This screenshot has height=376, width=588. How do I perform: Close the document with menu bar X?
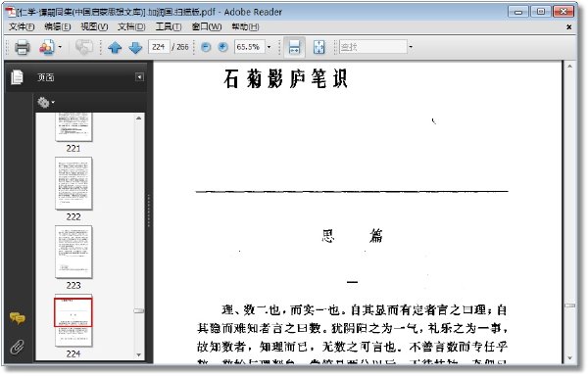568,27
